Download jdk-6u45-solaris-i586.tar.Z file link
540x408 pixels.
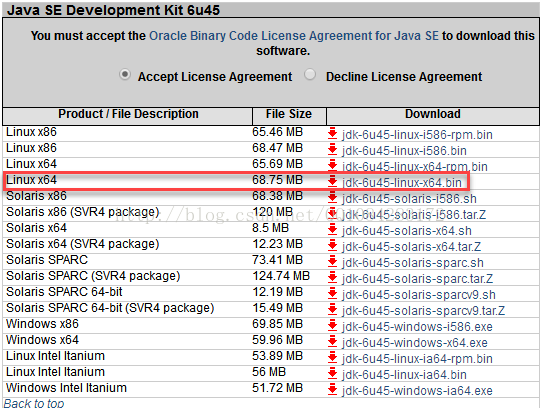pyautogui.click(x=414, y=215)
